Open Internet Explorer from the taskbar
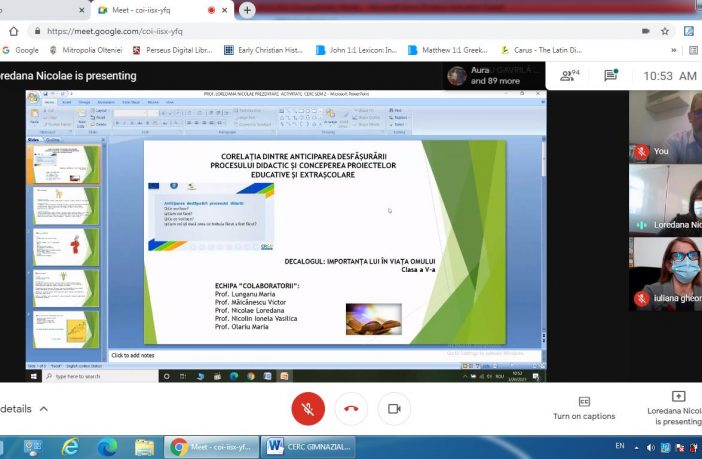 click(70, 447)
